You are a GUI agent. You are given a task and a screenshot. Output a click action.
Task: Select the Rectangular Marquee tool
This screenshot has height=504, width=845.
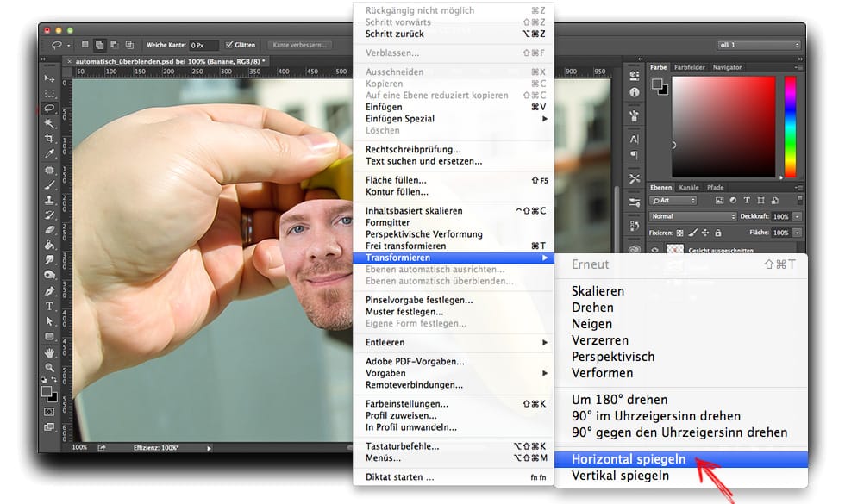tap(49, 94)
